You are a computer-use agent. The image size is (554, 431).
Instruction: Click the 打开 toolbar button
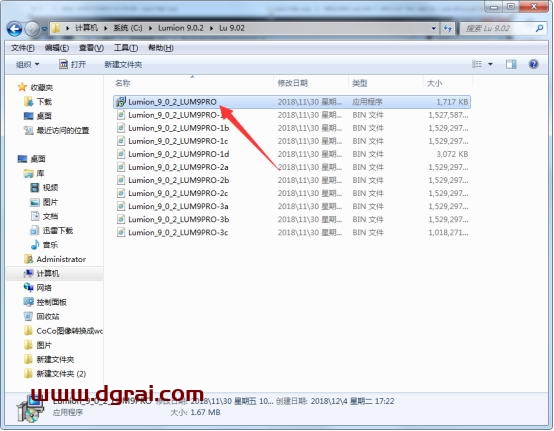[x=72, y=64]
